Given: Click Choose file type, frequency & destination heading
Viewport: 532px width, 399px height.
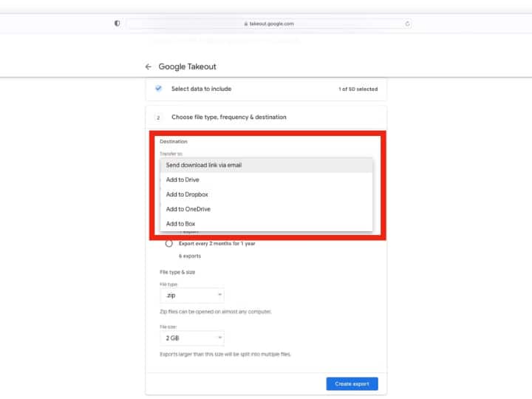Looking at the screenshot, I should 229,117.
